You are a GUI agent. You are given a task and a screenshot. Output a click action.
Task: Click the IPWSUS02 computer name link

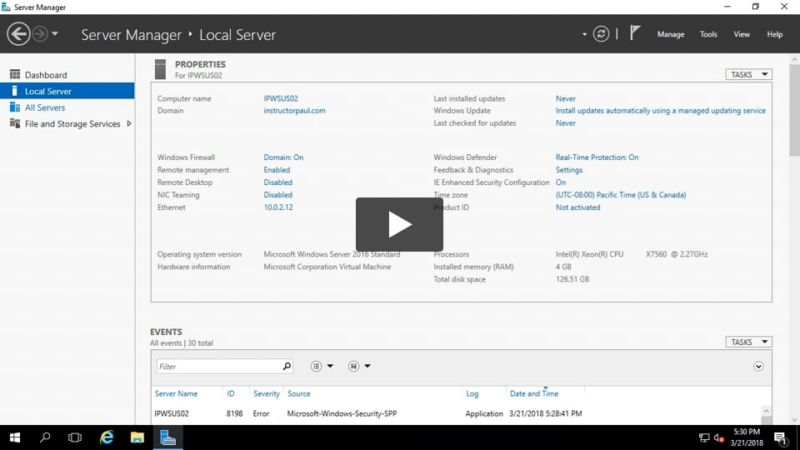280,99
